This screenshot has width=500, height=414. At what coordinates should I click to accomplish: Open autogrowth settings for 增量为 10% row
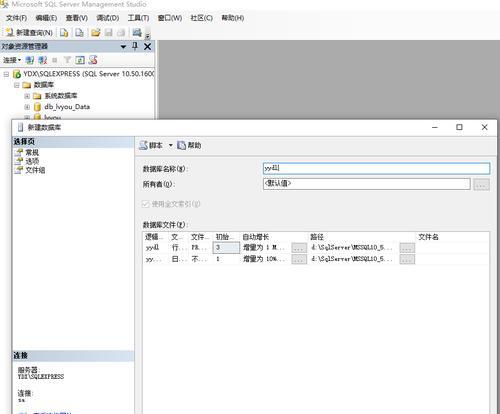coord(299,259)
